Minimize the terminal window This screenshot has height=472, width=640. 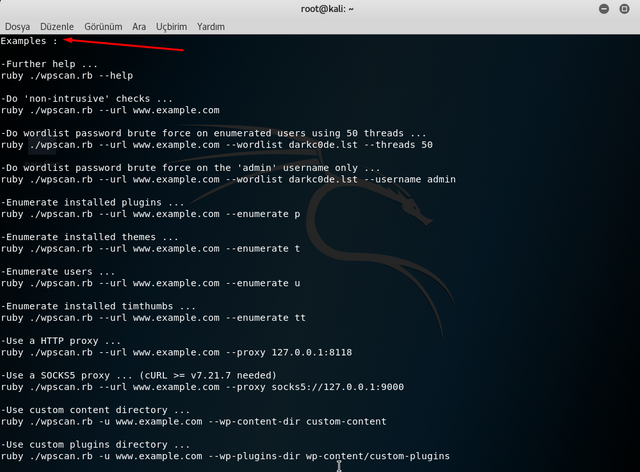(604, 9)
